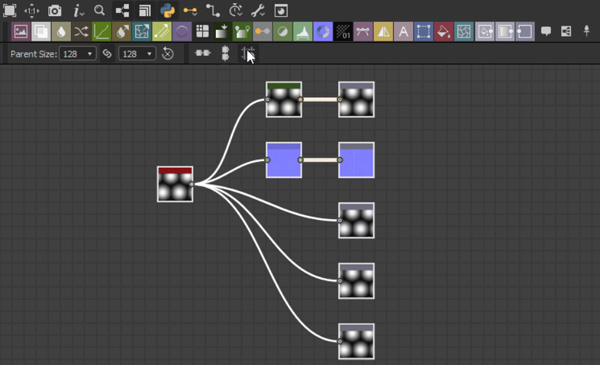Screen dimensions: 600x365
Task: Add an Input Grayscale node
Action: tap(505, 32)
